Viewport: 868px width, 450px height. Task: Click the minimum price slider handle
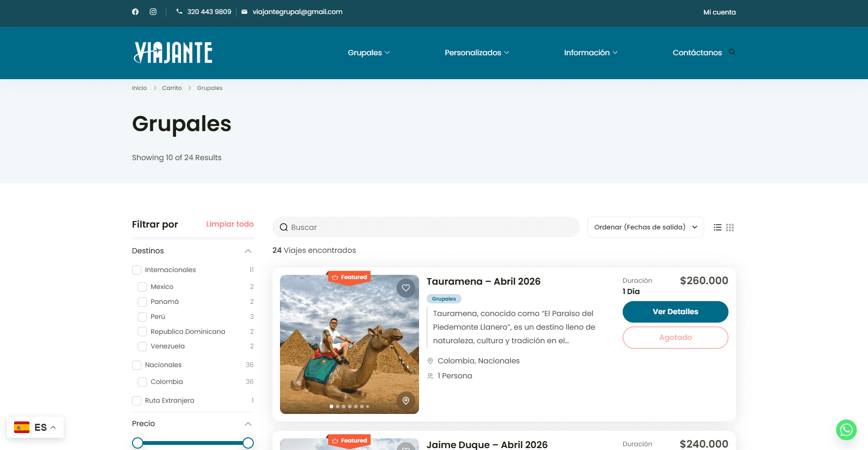[138, 443]
